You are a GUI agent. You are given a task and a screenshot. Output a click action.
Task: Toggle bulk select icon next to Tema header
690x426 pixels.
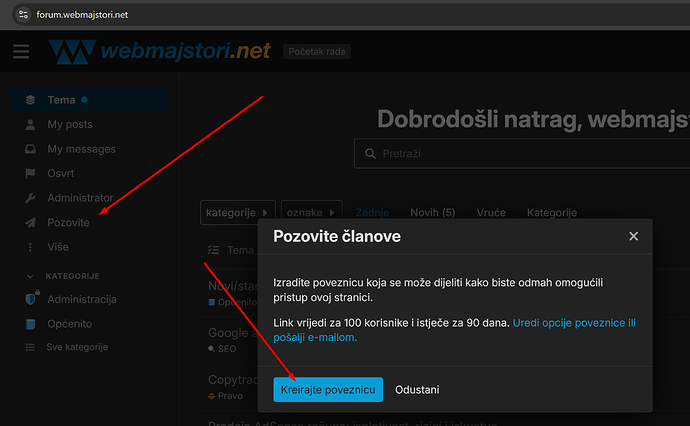tap(213, 250)
